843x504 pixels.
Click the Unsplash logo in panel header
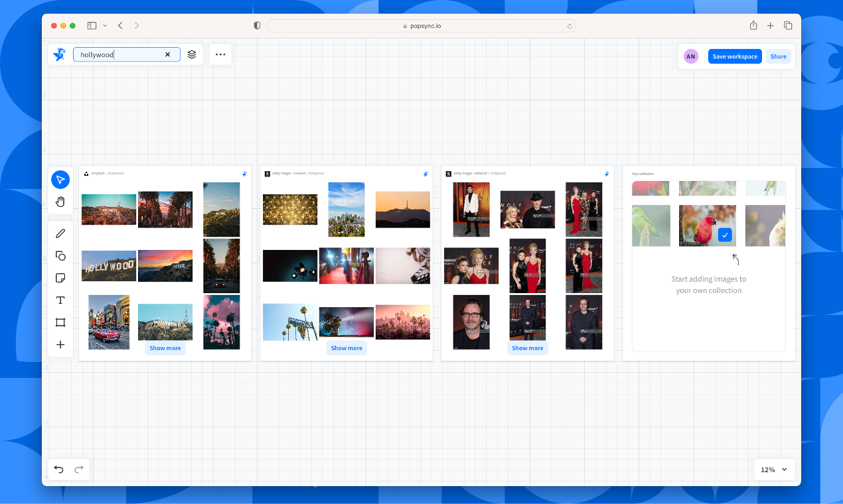point(86,174)
